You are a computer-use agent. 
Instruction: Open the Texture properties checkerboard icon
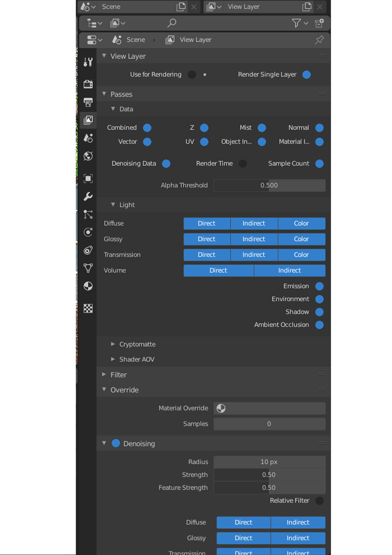tap(88, 309)
